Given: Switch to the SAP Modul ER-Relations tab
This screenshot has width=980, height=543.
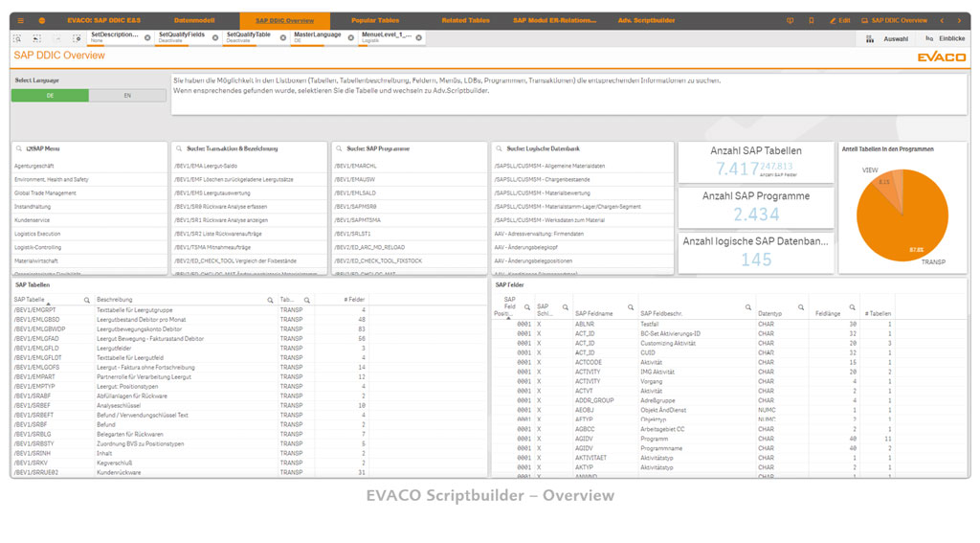Looking at the screenshot, I should coord(554,21).
